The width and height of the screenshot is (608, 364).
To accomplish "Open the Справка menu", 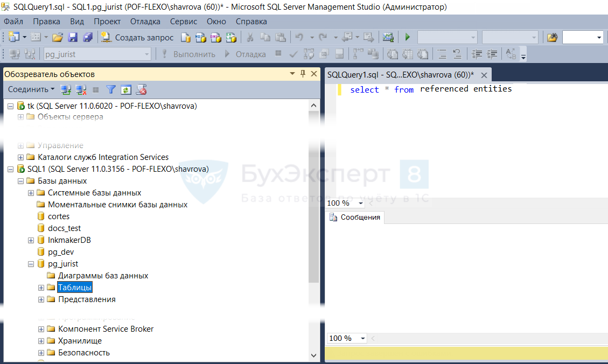I will point(251,22).
